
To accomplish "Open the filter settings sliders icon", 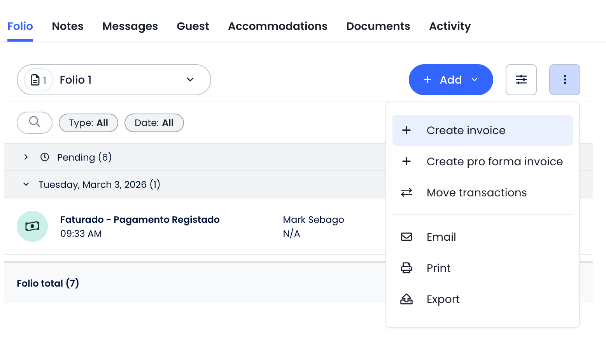I will click(521, 80).
